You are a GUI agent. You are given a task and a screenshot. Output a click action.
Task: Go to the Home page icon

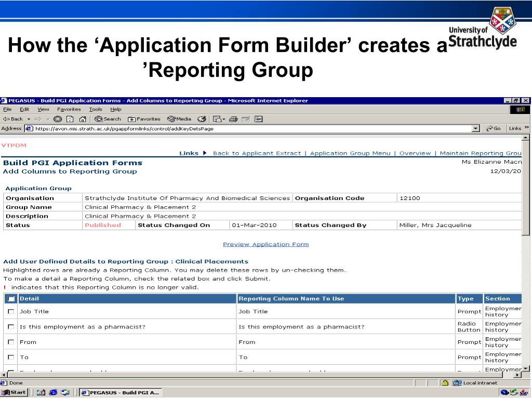coord(83,119)
